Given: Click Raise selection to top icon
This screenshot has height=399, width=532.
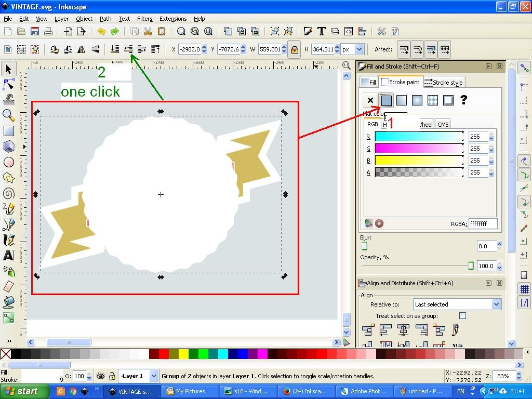Looking at the screenshot, I should pos(155,49).
